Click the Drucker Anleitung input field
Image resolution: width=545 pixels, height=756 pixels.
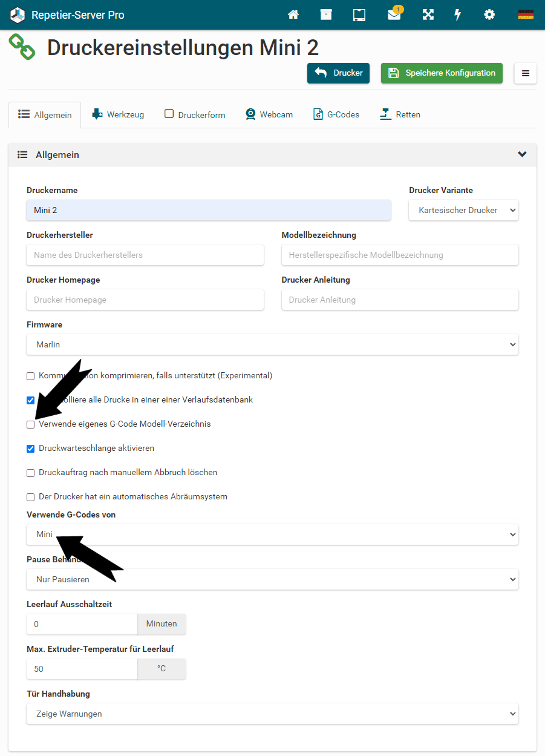click(x=400, y=300)
